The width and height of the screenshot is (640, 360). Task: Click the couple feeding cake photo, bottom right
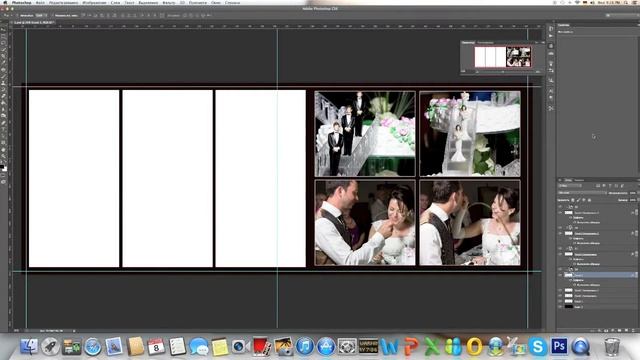[x=470, y=223]
